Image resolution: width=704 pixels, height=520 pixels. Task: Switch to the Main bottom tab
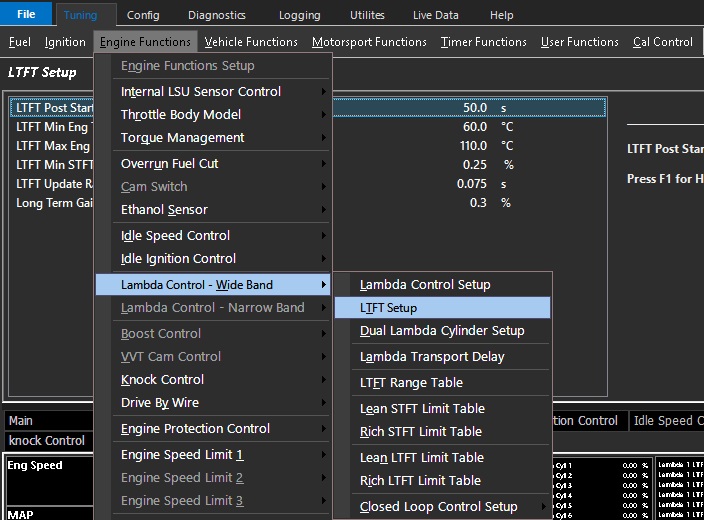(x=48, y=421)
